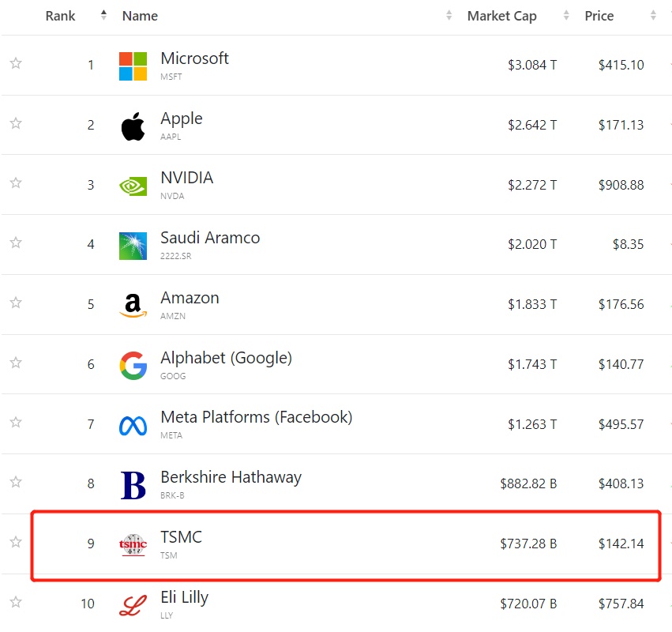This screenshot has height=632, width=672.
Task: Sort using Name column sort arrows
Action: coord(449,16)
